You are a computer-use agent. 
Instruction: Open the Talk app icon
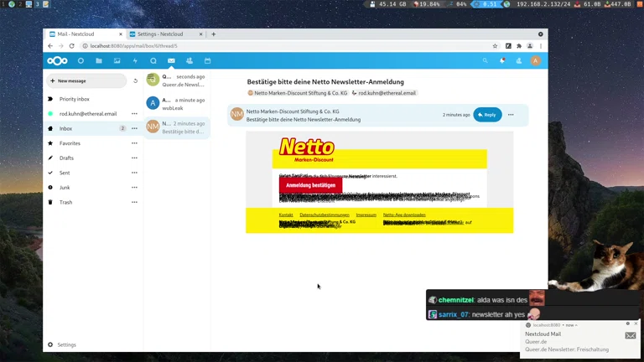tap(153, 60)
